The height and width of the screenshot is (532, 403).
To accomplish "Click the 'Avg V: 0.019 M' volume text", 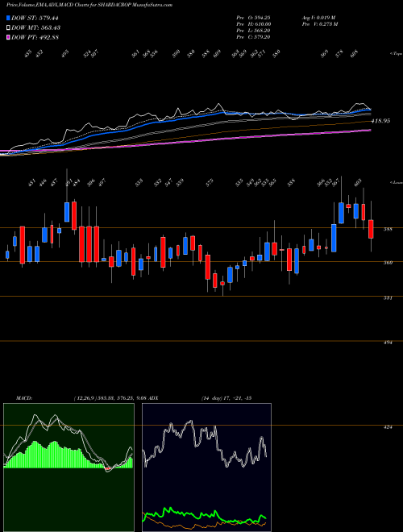I will (x=318, y=18).
